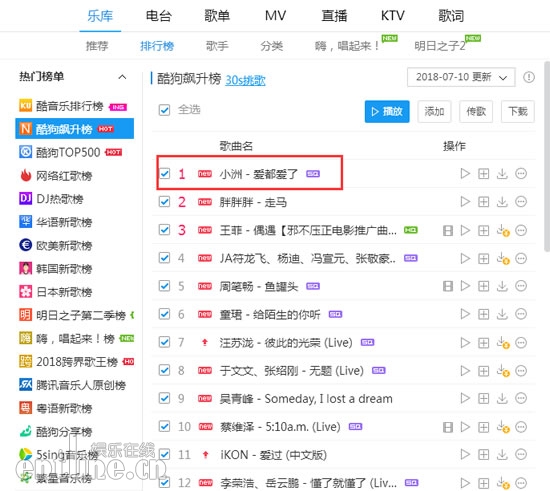Add 汪苏泷 - 彼此的光荣 to a playlist
This screenshot has width=550, height=491.
point(484,343)
